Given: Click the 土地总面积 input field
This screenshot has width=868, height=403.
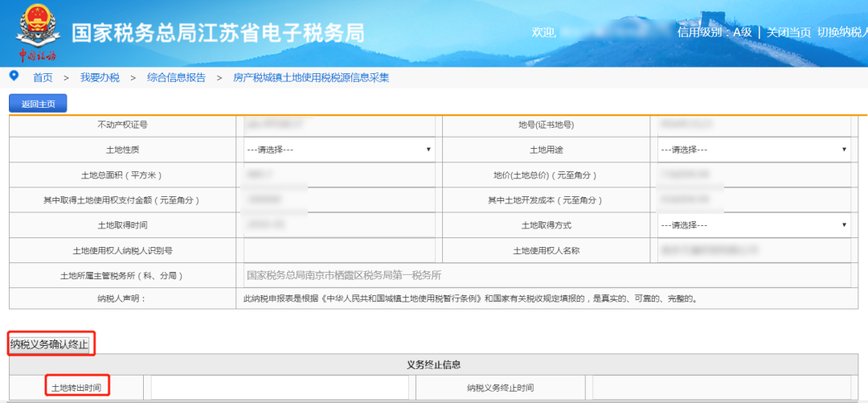Looking at the screenshot, I should (338, 175).
